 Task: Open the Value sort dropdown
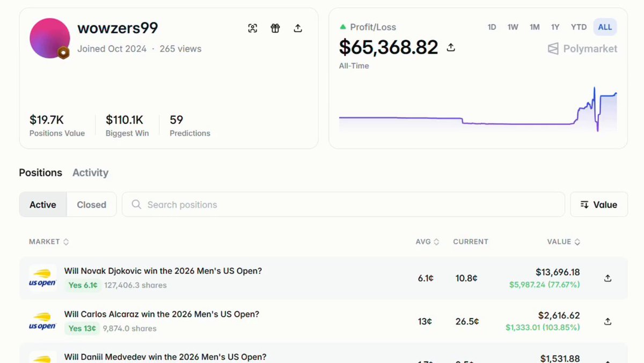[599, 204]
